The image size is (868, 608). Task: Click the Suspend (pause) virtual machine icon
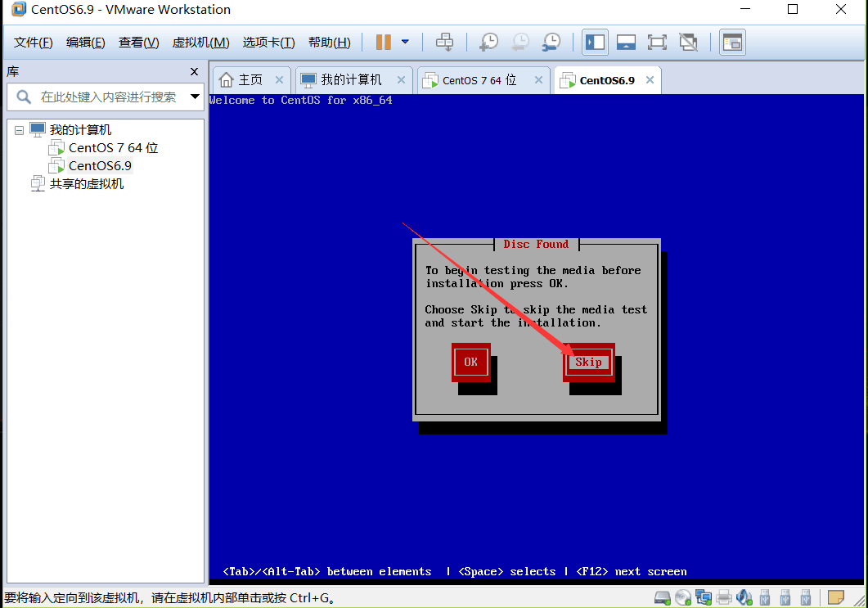pyautogui.click(x=383, y=42)
